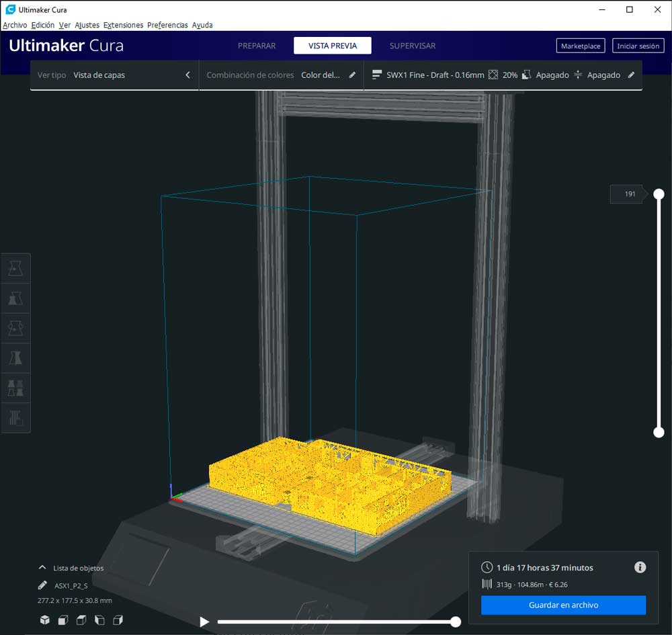
Task: Switch camera to front view icon
Action: (x=62, y=620)
